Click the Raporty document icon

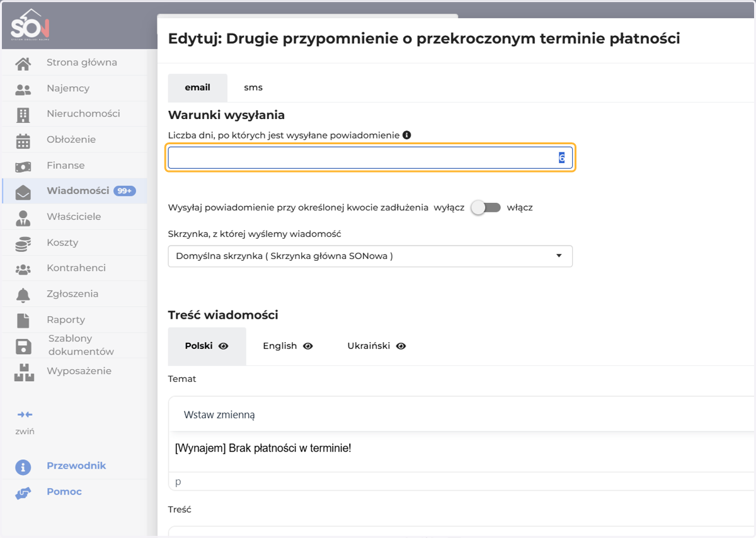point(23,321)
